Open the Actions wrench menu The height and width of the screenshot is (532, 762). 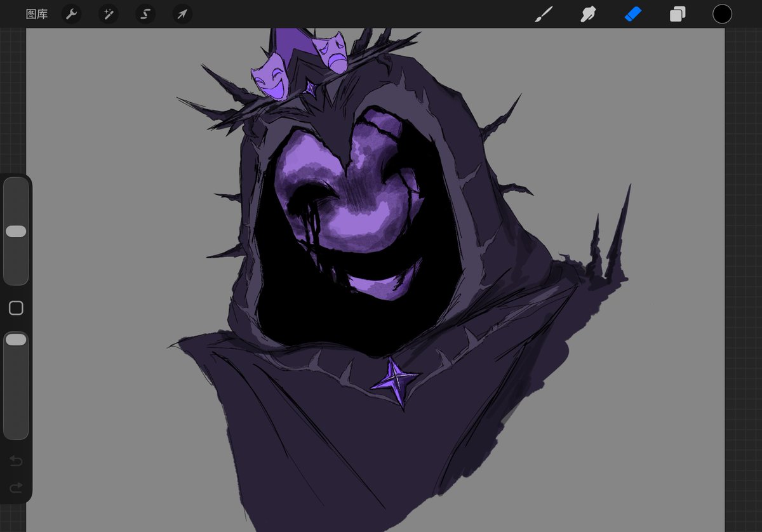pyautogui.click(x=71, y=14)
